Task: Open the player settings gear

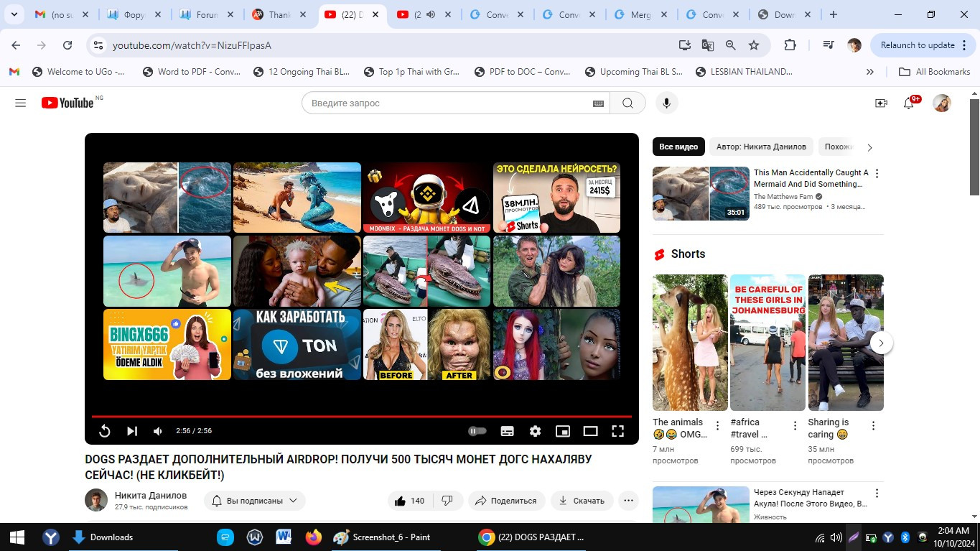Action: pos(535,431)
